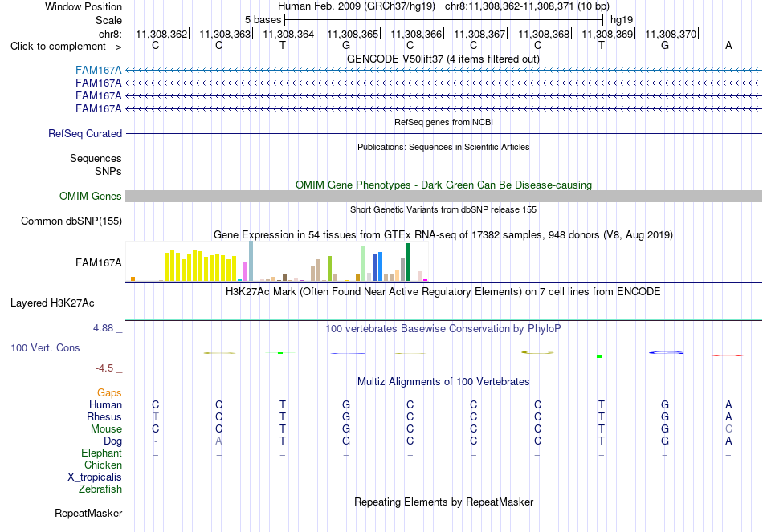Click the 'X_tropicalis' alignment row label
This screenshot has width=763, height=532.
[95, 477]
